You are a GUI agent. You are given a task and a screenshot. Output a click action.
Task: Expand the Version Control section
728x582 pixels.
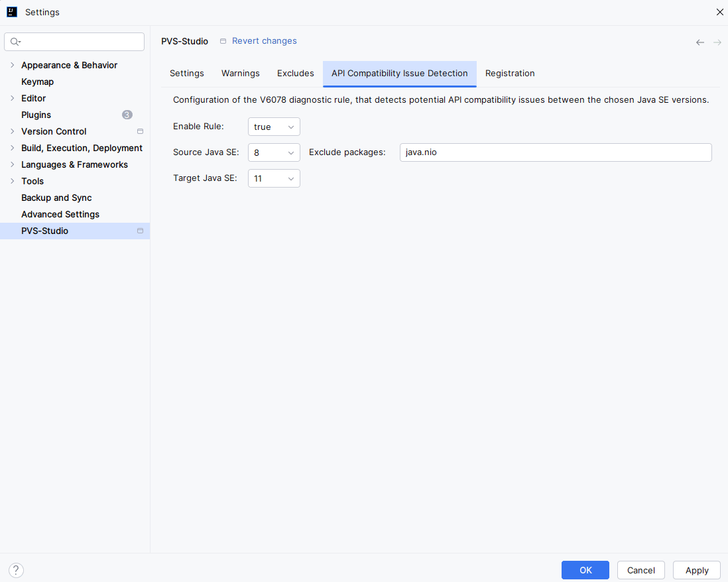click(13, 131)
